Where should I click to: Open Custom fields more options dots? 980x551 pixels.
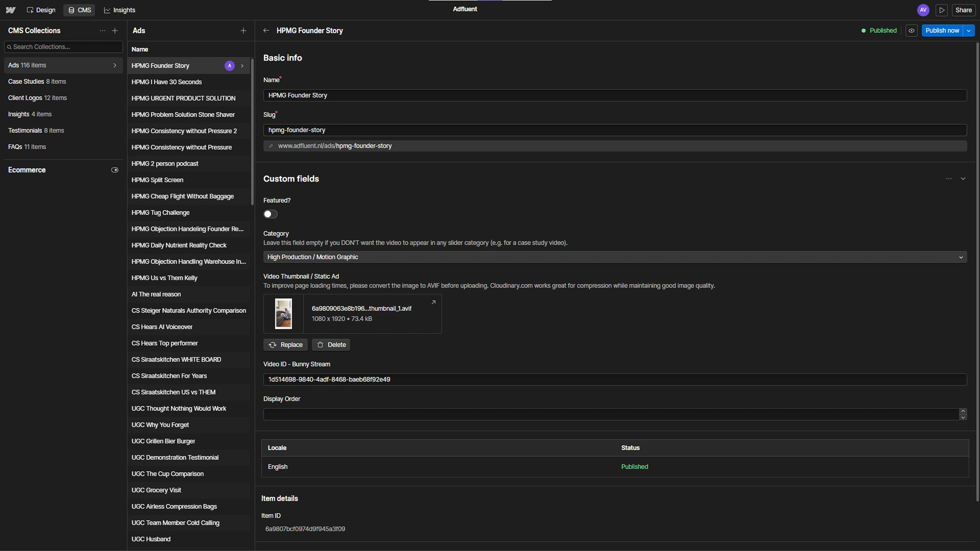(x=949, y=179)
